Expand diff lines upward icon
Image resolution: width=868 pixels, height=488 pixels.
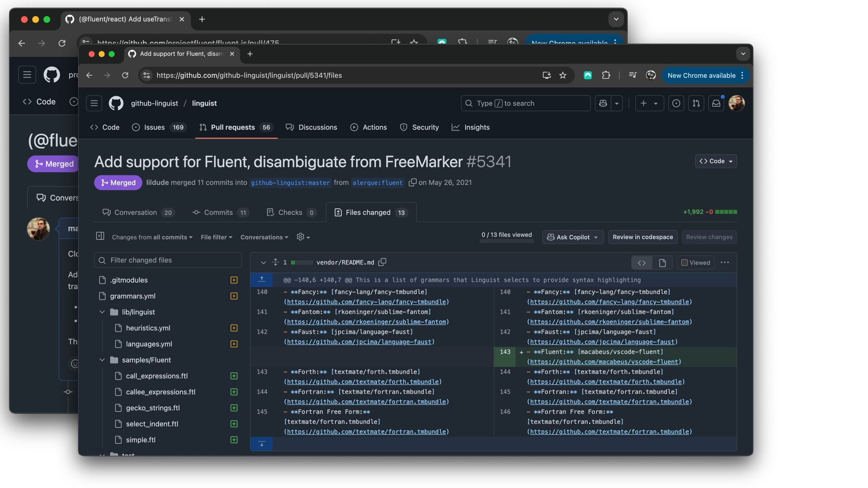coord(262,280)
